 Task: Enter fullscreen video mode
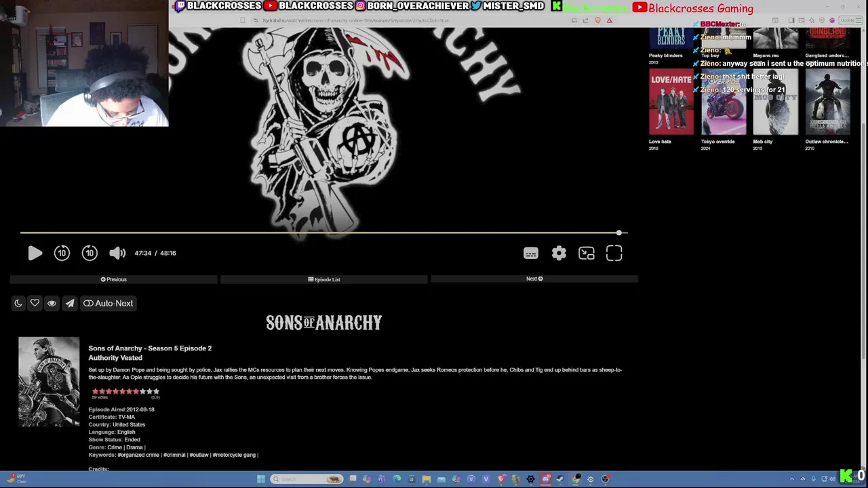[614, 253]
